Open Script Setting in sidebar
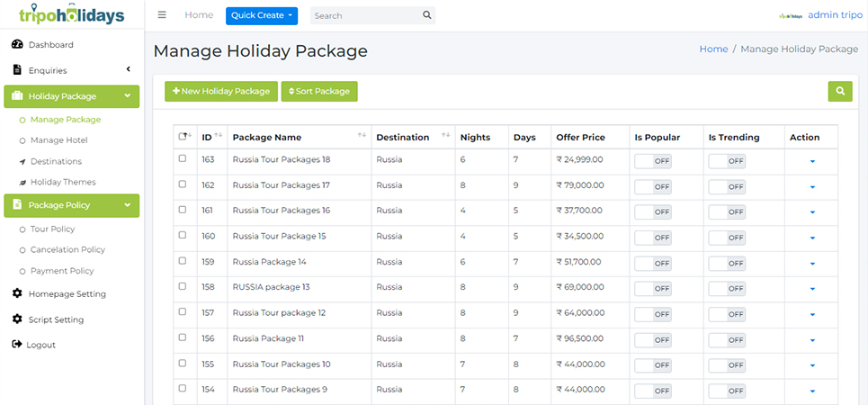 pos(56,319)
